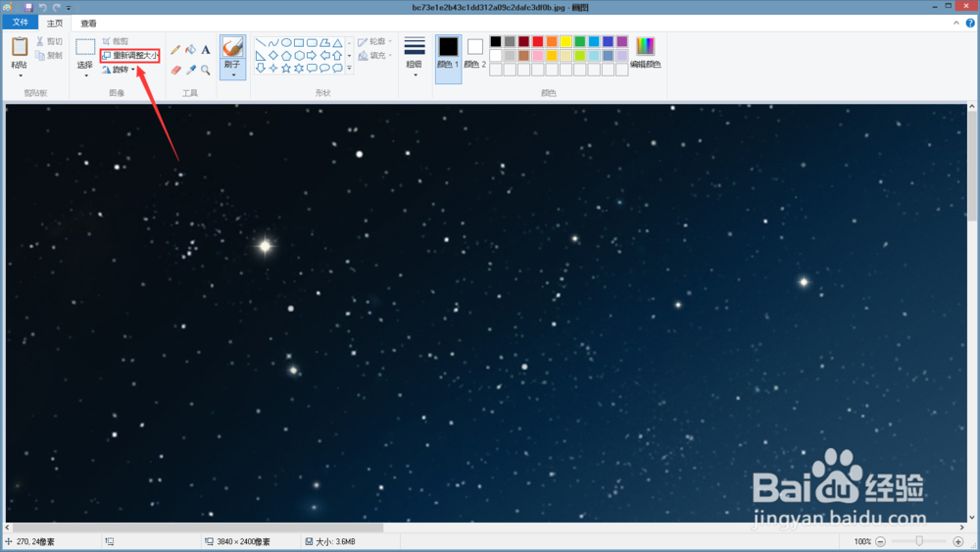Select the Color picker eyedropper tool
The image size is (980, 552).
(x=191, y=70)
